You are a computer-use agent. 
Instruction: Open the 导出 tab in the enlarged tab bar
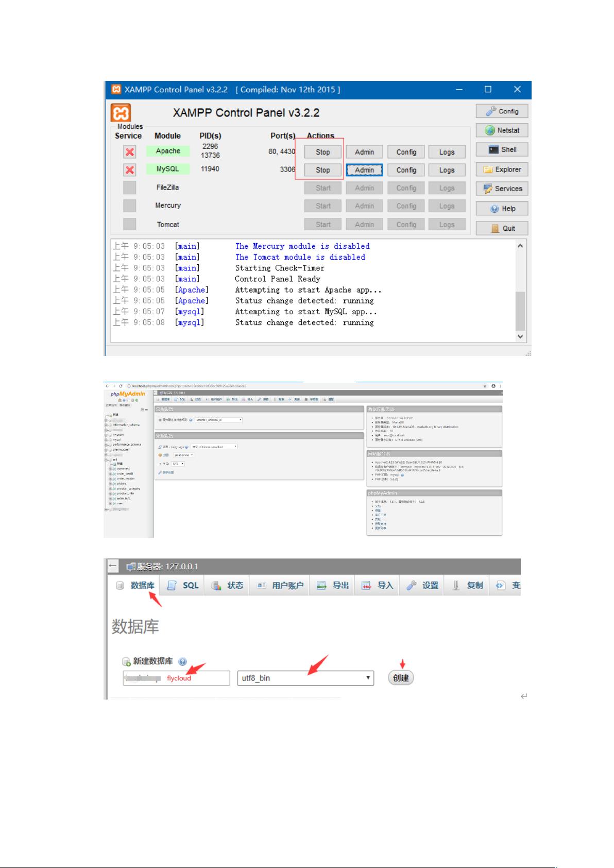click(x=332, y=586)
